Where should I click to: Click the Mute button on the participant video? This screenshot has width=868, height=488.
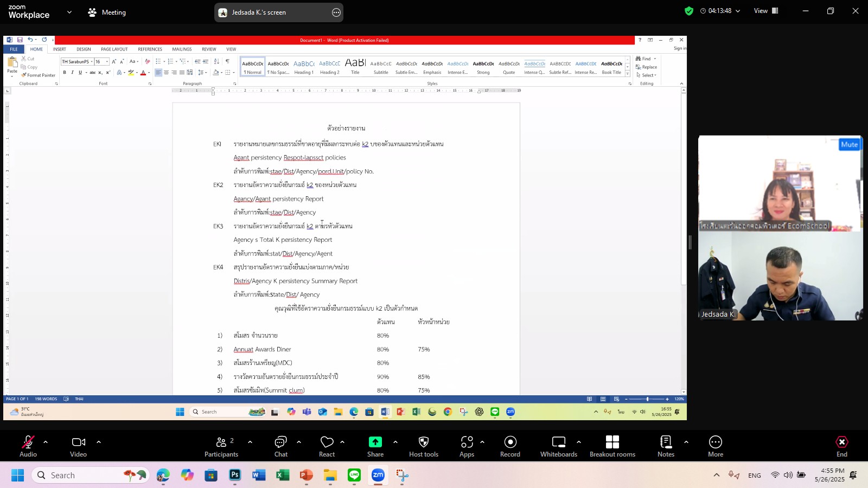(x=849, y=144)
